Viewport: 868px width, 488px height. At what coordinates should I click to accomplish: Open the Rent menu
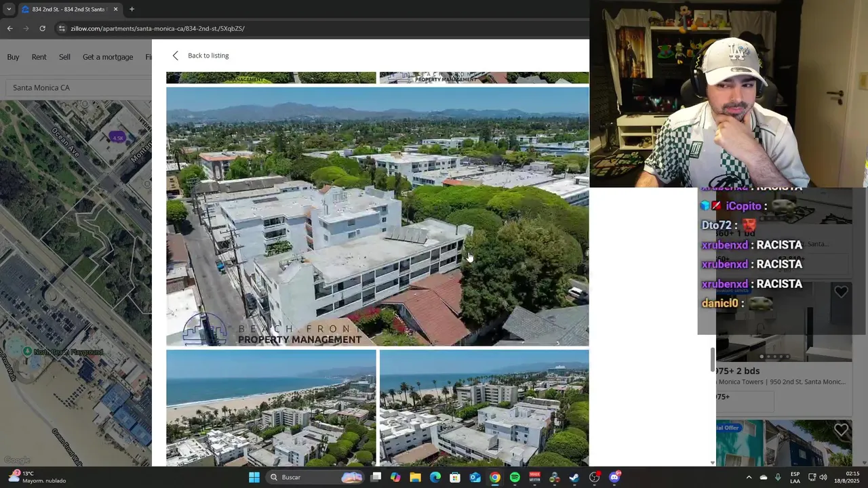(39, 57)
